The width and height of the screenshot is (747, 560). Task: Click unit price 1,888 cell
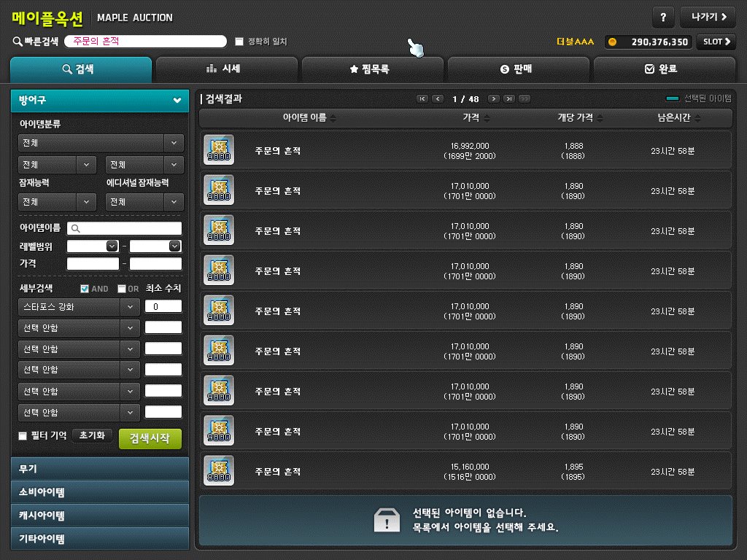pyautogui.click(x=573, y=151)
